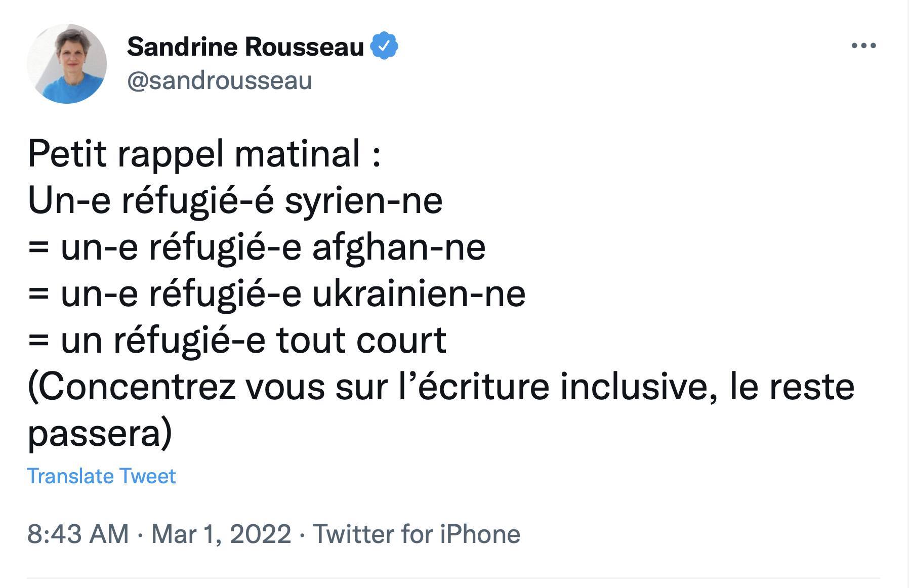Screen dimensions: 910x588
Task: Click the word "l'écriture" in the tweet
Action: tap(474, 387)
